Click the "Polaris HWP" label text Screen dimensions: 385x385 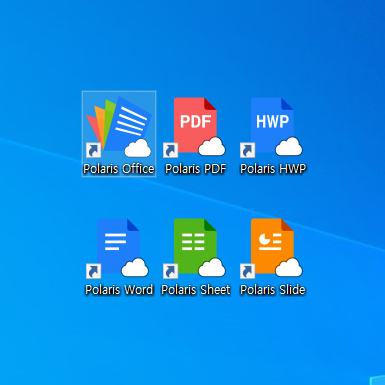(x=273, y=169)
